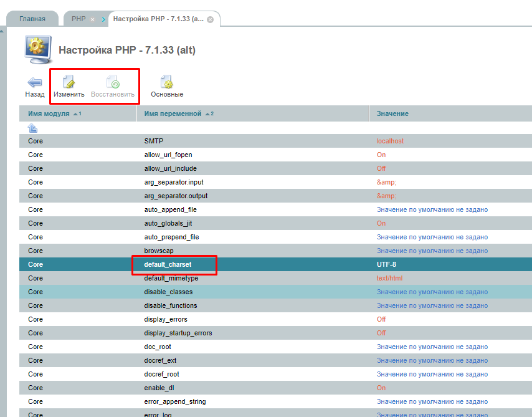Click the text/html value of default_mimetype

pyautogui.click(x=389, y=278)
